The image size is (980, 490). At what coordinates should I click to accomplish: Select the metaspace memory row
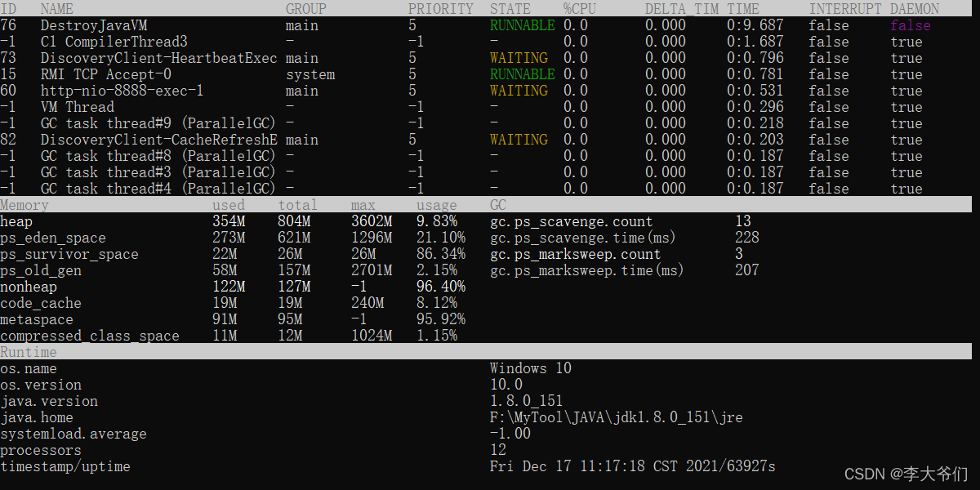37,318
